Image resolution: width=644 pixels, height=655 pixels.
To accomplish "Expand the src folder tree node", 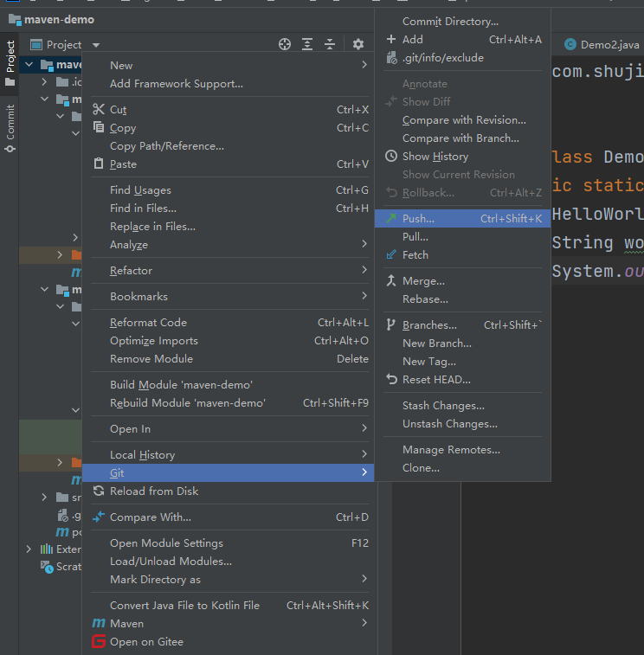I will pyautogui.click(x=44, y=498).
